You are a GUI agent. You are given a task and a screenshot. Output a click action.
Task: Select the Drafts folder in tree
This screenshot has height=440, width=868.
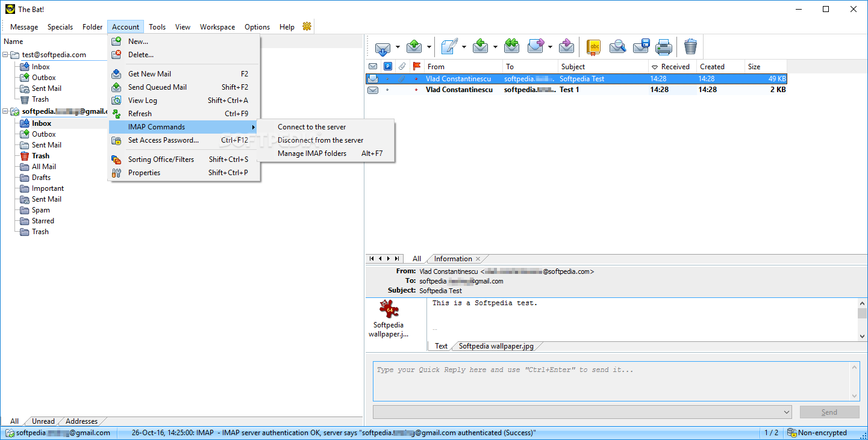41,178
